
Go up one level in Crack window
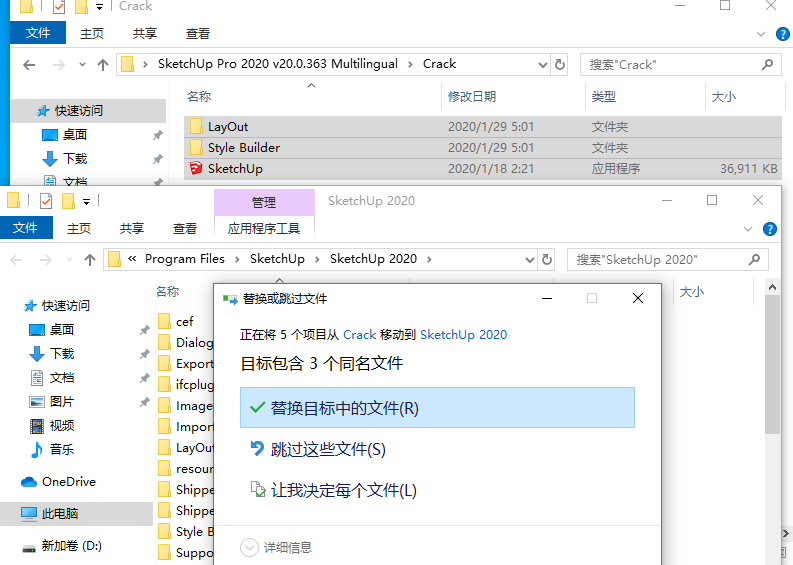pyautogui.click(x=103, y=65)
